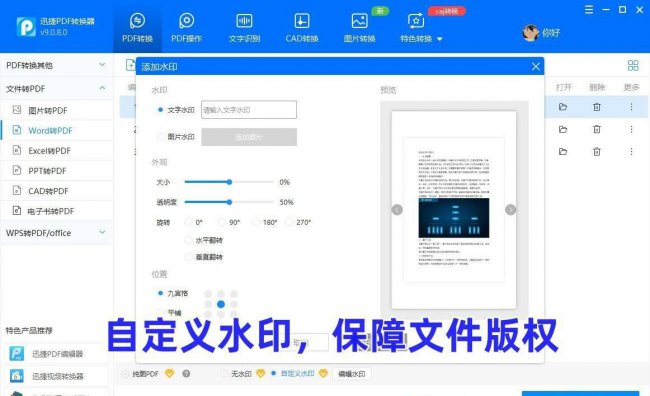Select 文字水印 radio button
650x396 pixels.
tap(160, 110)
